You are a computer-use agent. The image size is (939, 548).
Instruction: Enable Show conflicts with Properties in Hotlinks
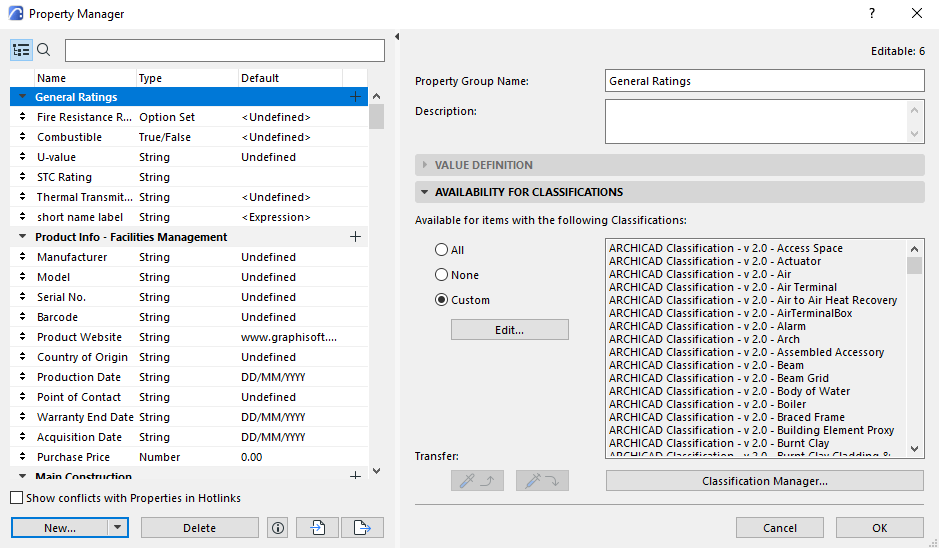click(17, 498)
